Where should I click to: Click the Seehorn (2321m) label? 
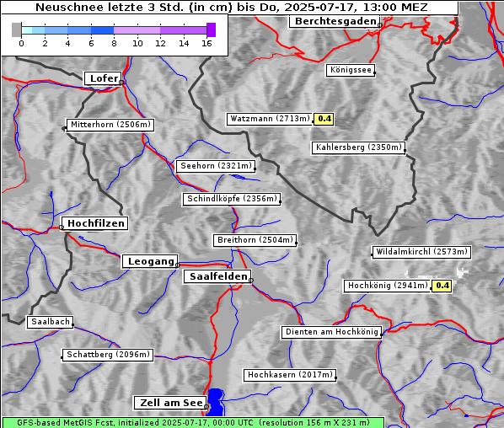click(x=216, y=166)
